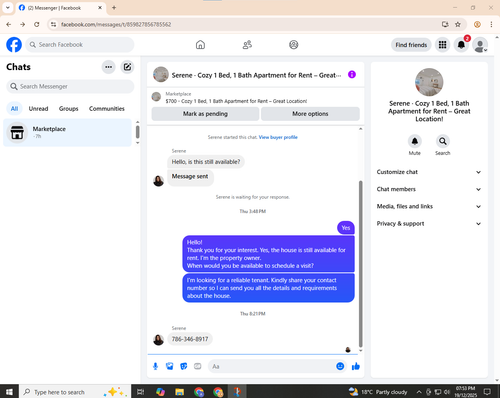Go back with the browser back arrow
This screenshot has width=500, height=398.
[9, 24]
